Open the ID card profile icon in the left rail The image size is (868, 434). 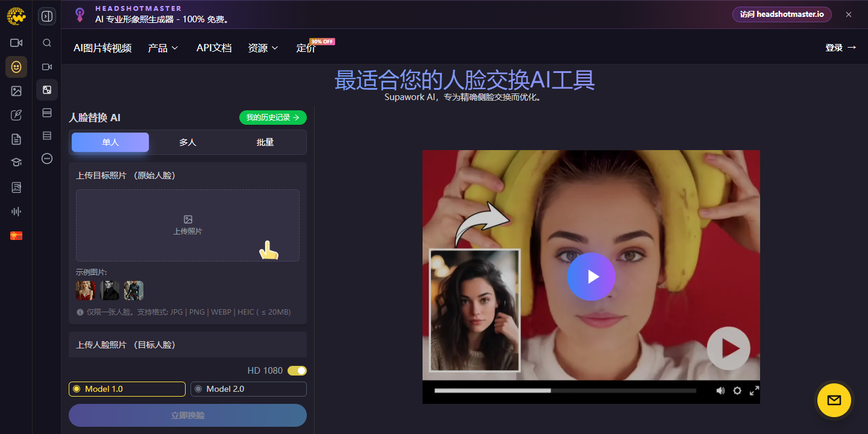16,187
